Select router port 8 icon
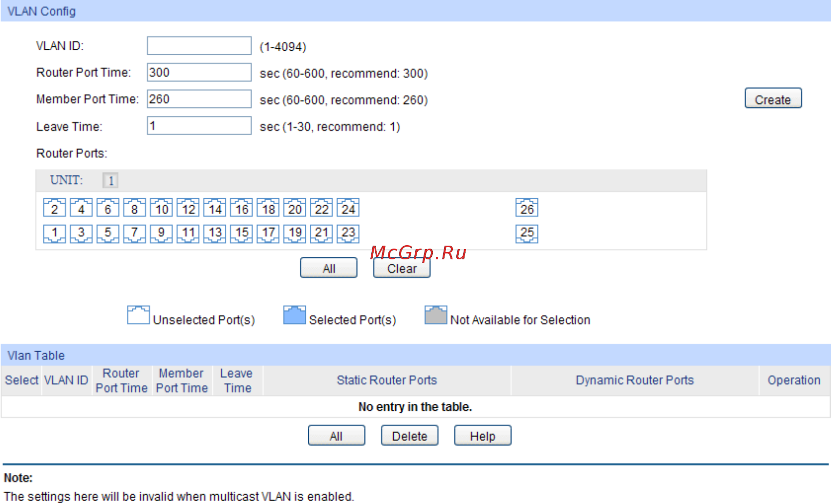Image resolution: width=831 pixels, height=504 pixels. 134,208
